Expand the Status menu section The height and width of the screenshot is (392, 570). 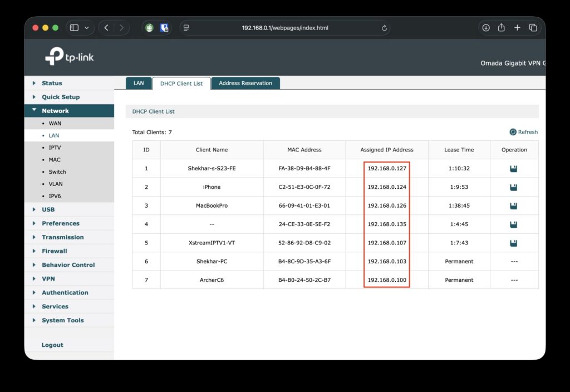(x=52, y=83)
